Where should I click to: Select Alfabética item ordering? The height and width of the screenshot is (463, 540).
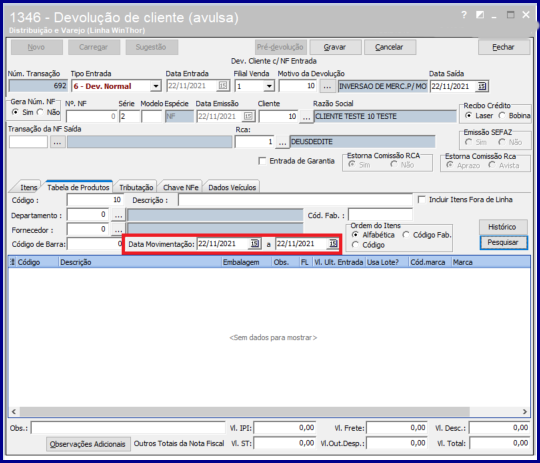[355, 235]
